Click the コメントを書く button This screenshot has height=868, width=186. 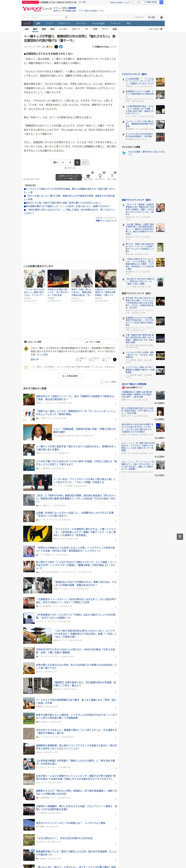click(x=93, y=342)
